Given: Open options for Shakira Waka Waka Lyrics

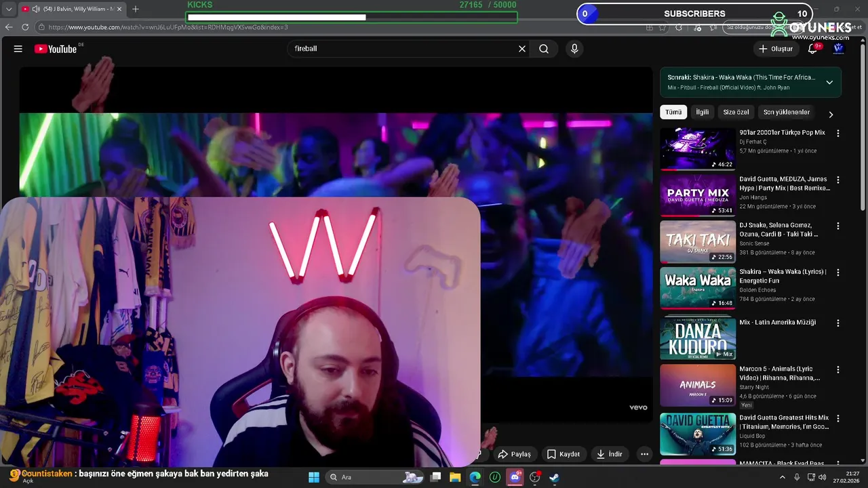Looking at the screenshot, I should (x=837, y=272).
